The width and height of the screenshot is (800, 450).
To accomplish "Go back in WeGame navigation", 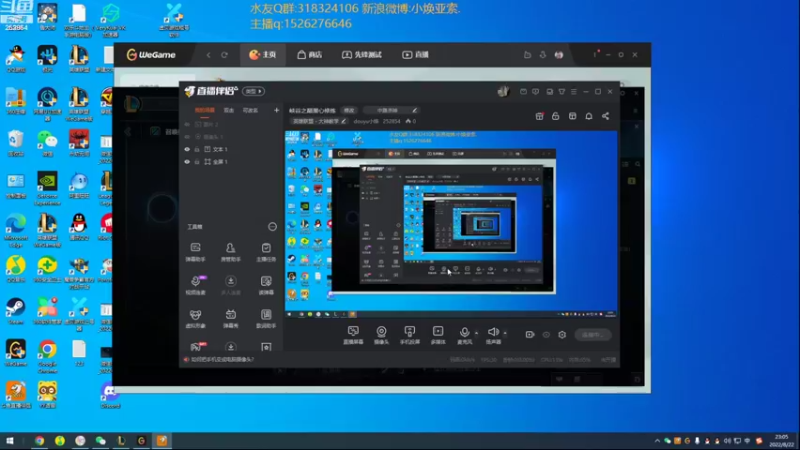I will pyautogui.click(x=209, y=55).
